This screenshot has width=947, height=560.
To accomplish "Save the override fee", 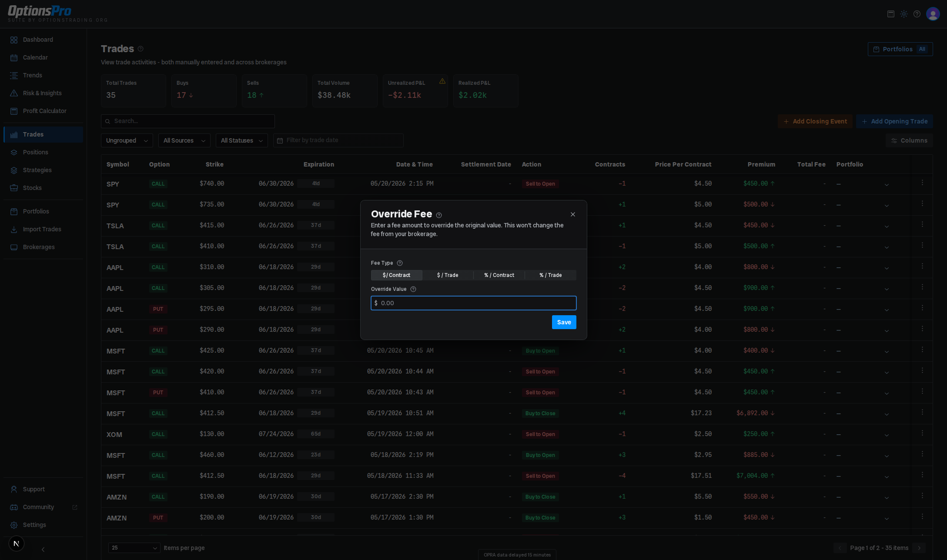I will pos(564,322).
